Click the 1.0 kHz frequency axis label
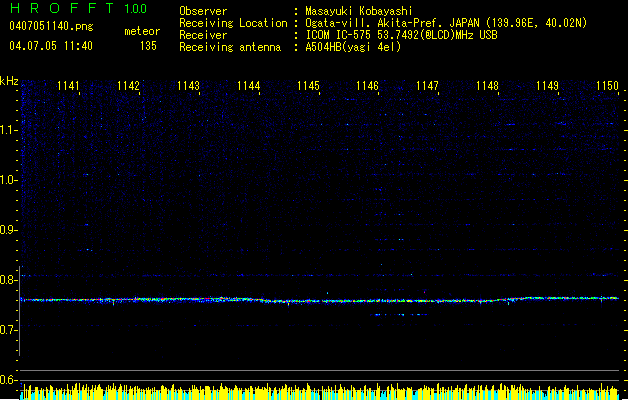 click(8, 180)
